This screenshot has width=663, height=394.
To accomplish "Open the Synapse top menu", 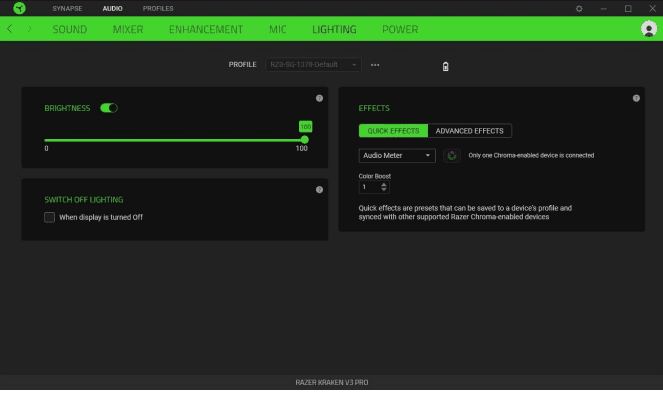I will coord(67,8).
